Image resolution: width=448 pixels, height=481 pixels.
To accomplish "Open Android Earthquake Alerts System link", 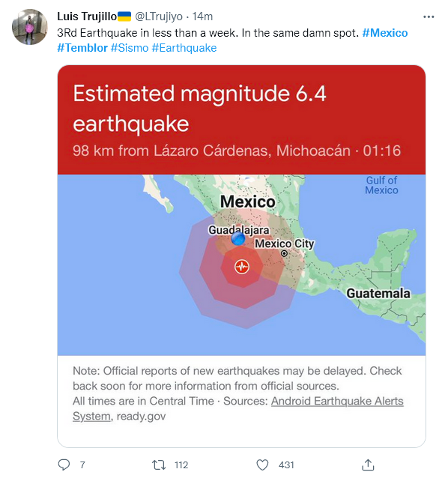I will [238, 408].
